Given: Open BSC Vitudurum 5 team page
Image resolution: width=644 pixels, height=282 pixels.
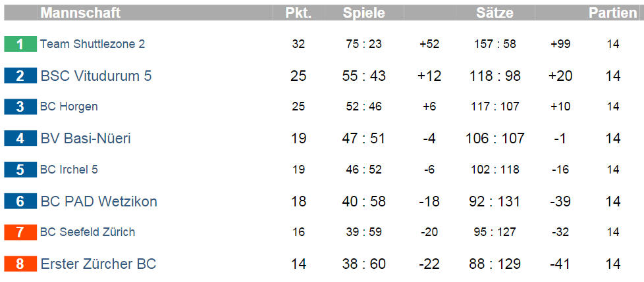Looking at the screenshot, I should click(96, 76).
